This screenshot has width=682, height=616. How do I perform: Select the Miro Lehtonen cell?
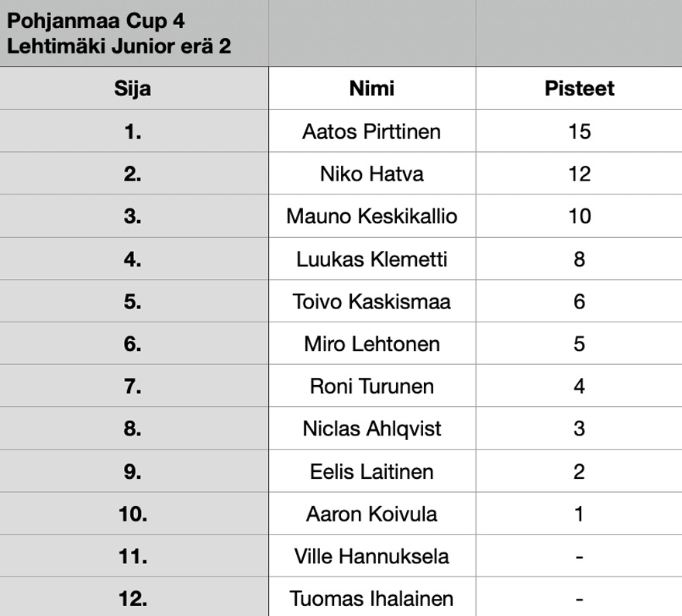pos(372,343)
